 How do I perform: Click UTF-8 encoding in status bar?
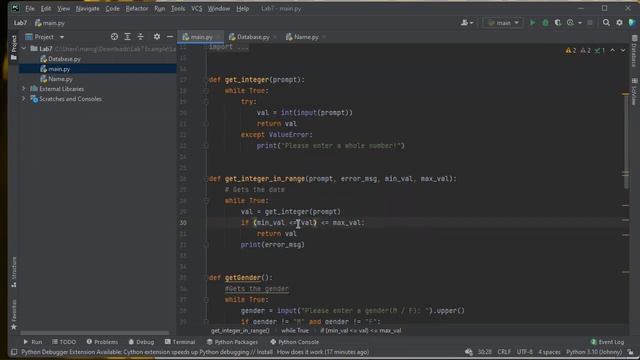tap(524, 352)
